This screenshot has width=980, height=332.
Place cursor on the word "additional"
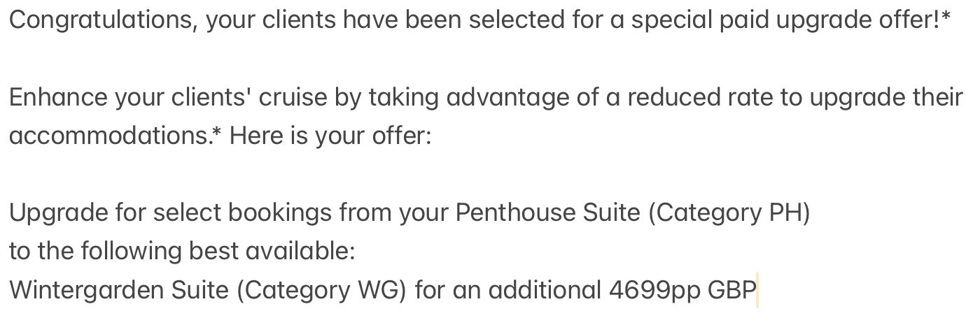click(x=543, y=290)
